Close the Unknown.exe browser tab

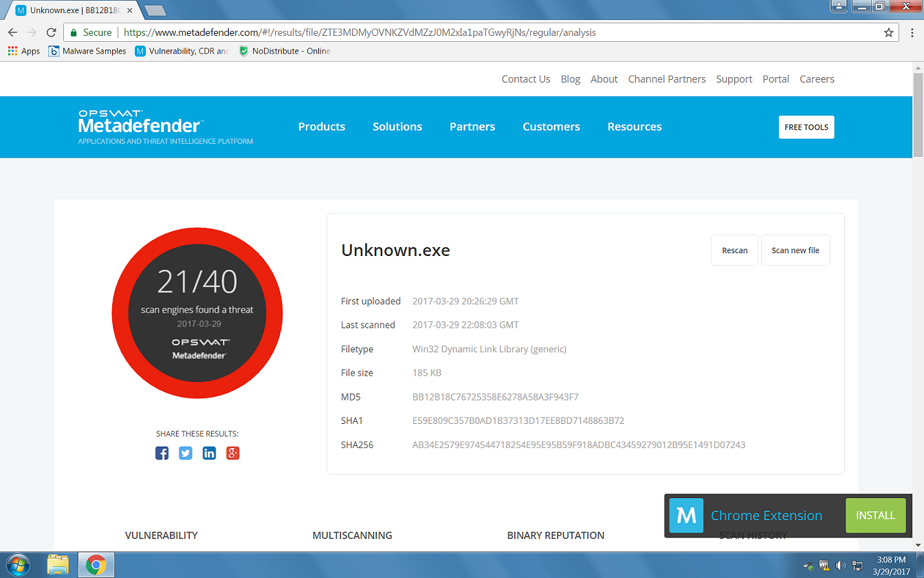pyautogui.click(x=130, y=10)
